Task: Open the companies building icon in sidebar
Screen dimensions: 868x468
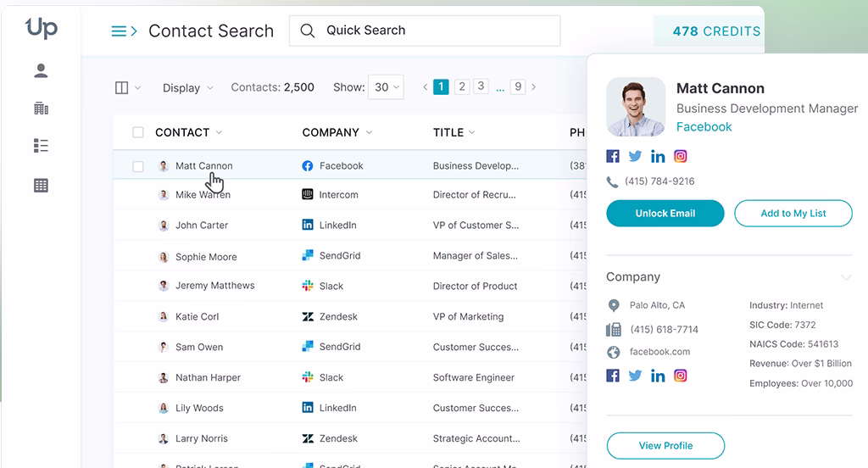Action: (41, 109)
